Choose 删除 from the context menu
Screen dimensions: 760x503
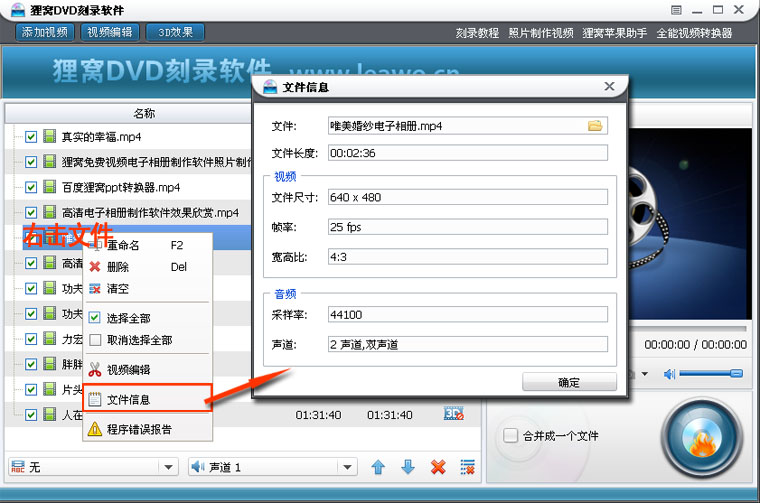point(147,267)
